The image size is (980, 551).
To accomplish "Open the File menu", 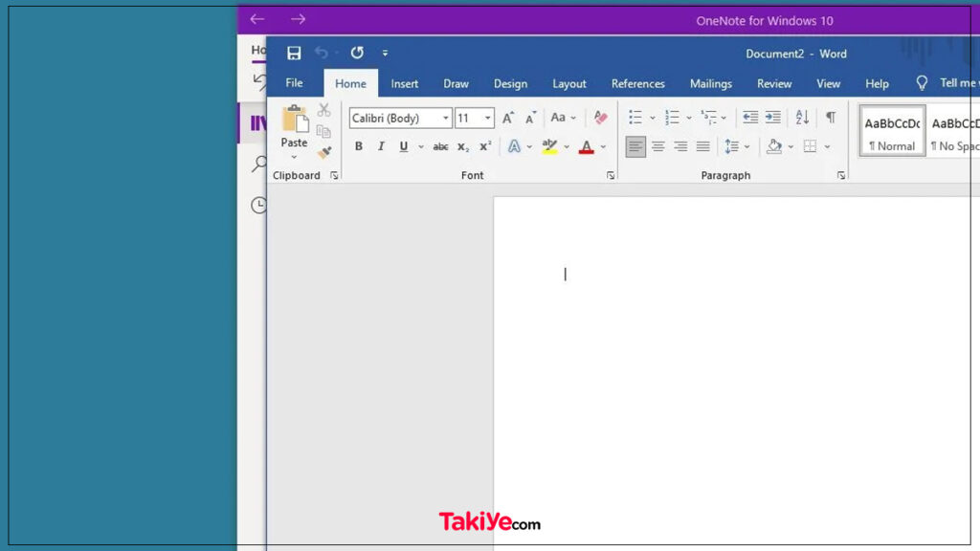I will coord(295,83).
